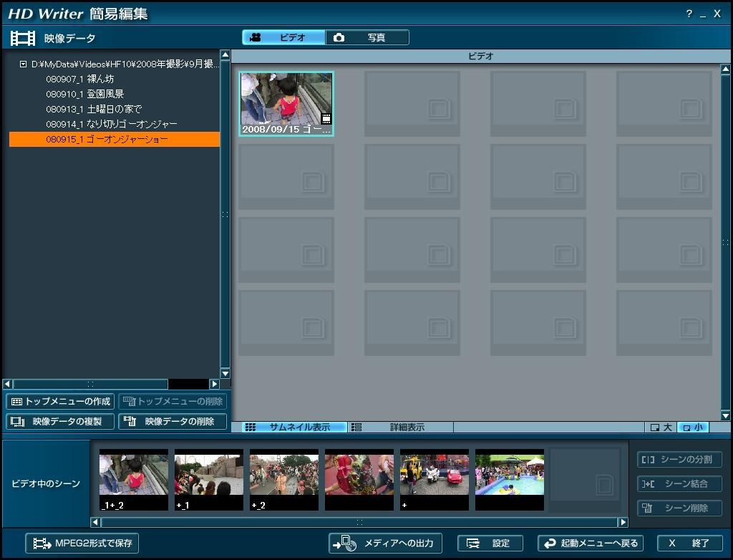
Task: Click the settings icon on 設定 button
Action: click(473, 543)
